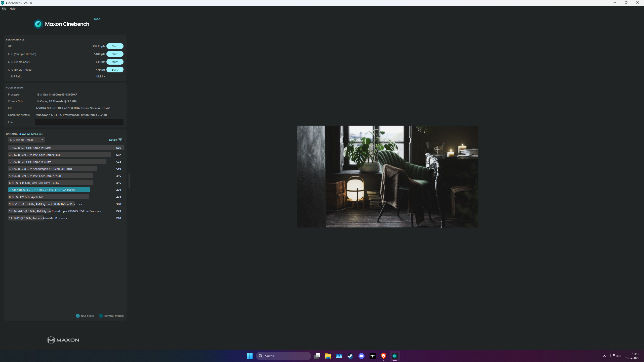Select the Intel Core Ultra 9 288V row

[66, 183]
